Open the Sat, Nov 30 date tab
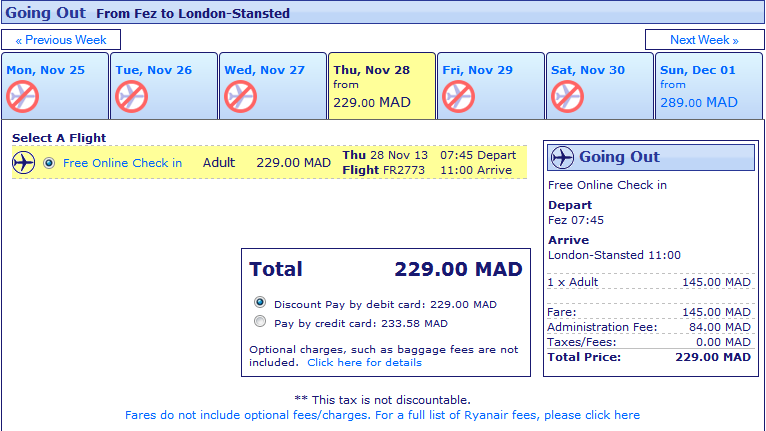766x431 pixels. click(x=599, y=86)
